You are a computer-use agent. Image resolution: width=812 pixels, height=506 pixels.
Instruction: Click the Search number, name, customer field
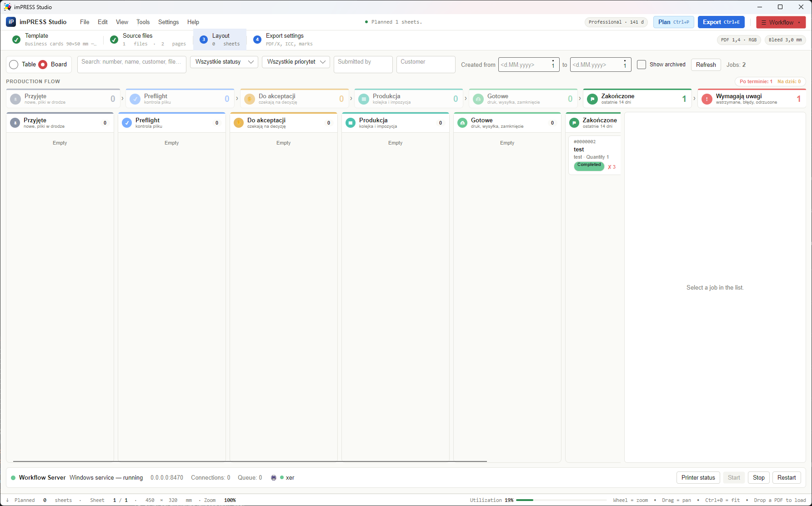[x=132, y=65]
